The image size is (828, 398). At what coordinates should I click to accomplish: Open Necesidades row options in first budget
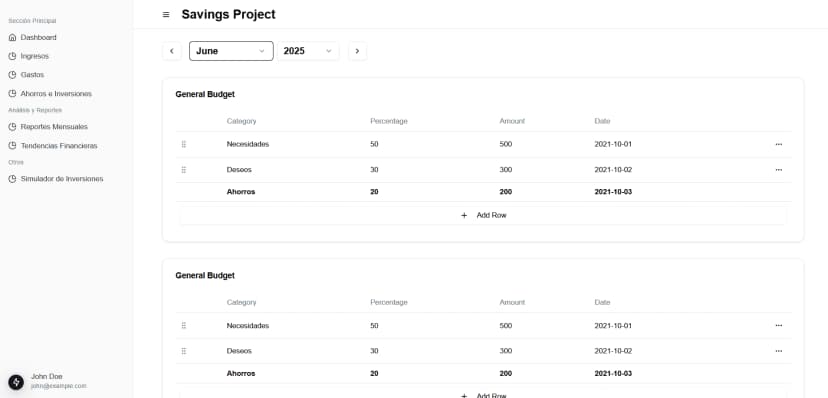click(778, 144)
